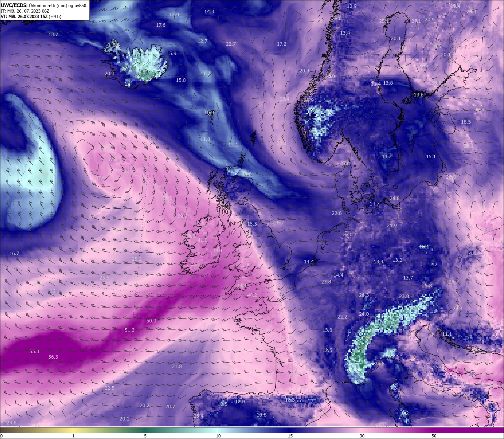504x439 pixels.
Task: Click the 30 tick on the colour scale
Action: pyautogui.click(x=362, y=436)
